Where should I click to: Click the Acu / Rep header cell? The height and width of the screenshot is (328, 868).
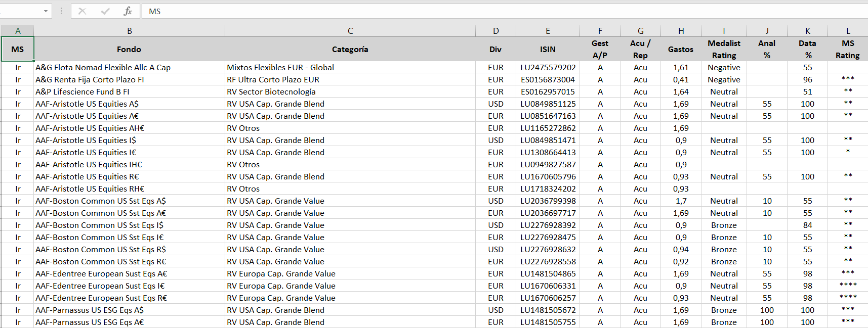641,49
